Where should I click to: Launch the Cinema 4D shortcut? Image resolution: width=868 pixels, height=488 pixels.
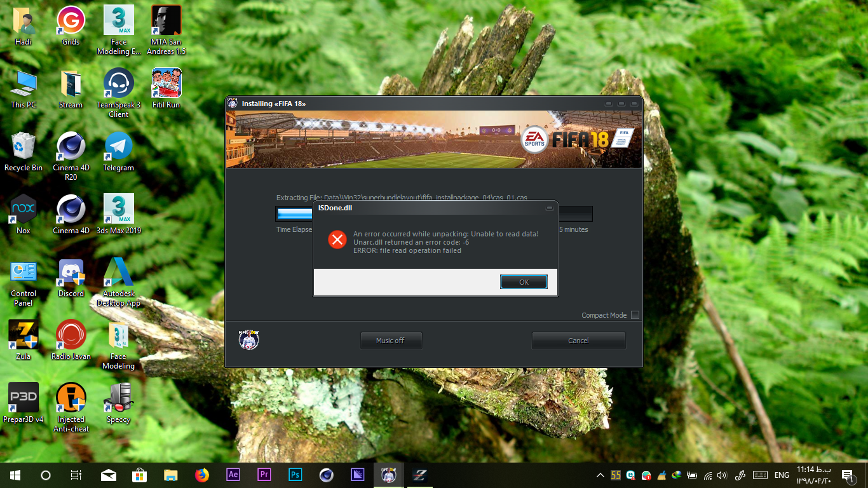pos(71,215)
